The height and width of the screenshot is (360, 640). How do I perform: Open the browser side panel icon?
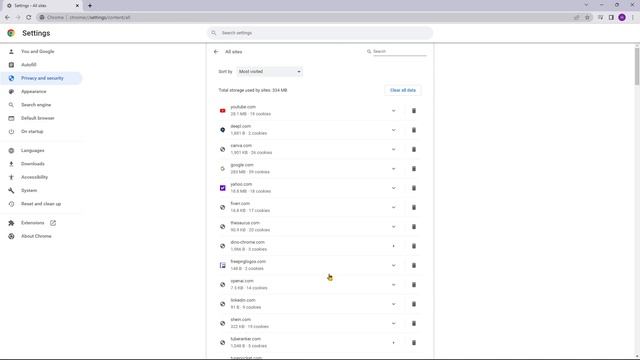(611, 18)
